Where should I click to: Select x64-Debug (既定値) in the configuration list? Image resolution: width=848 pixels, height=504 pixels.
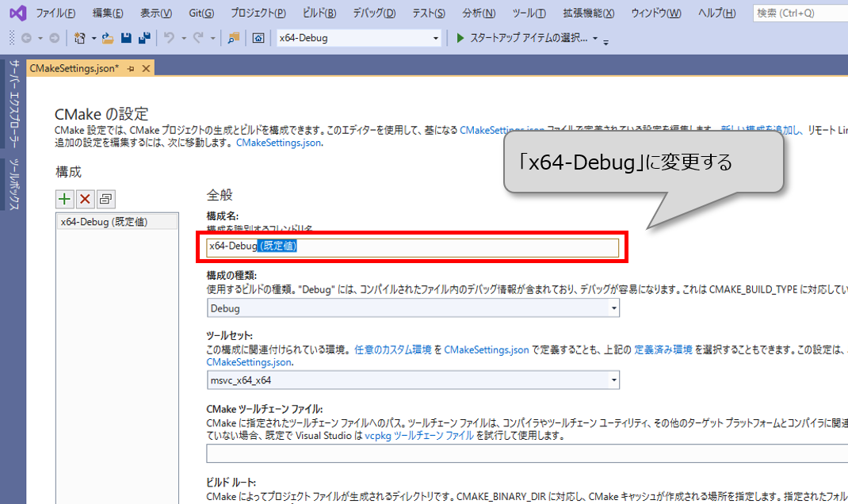coord(117,222)
